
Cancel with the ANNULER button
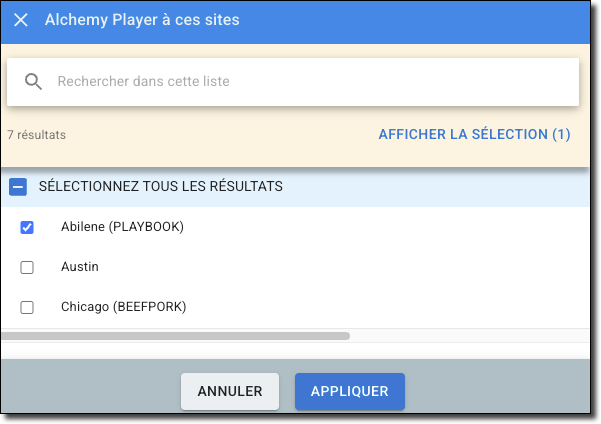pyautogui.click(x=230, y=391)
